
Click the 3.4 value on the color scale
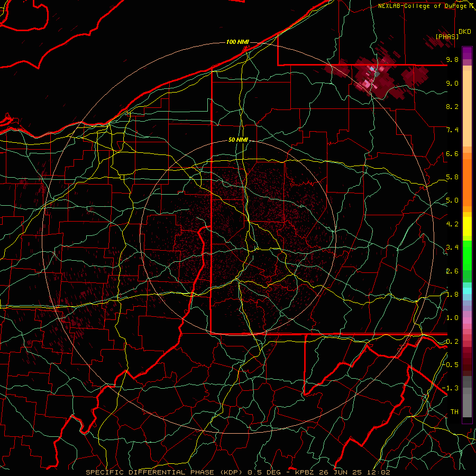452,248
